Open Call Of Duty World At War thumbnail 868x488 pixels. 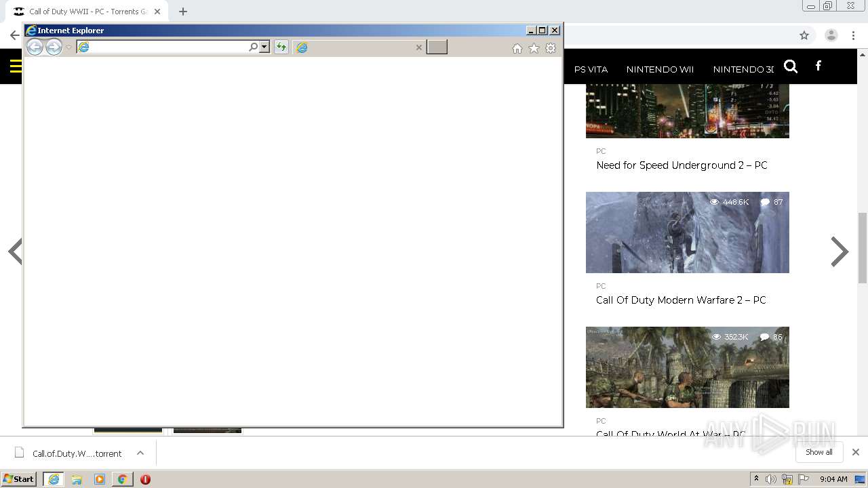(x=688, y=367)
